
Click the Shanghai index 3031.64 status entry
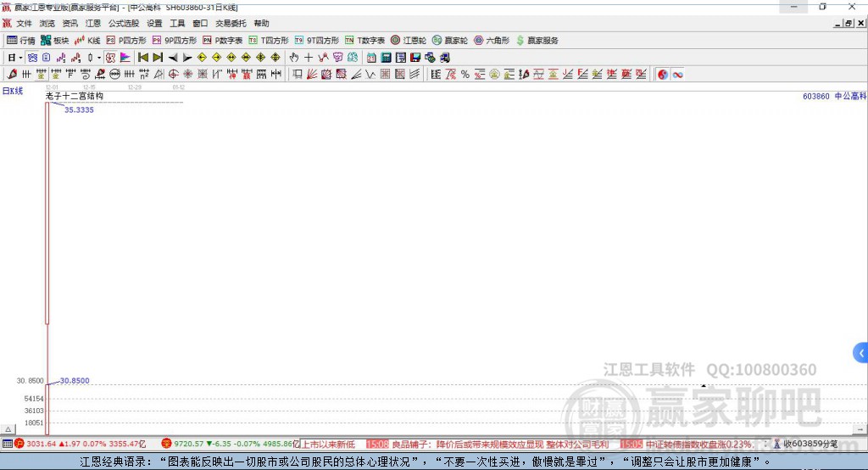[81, 444]
